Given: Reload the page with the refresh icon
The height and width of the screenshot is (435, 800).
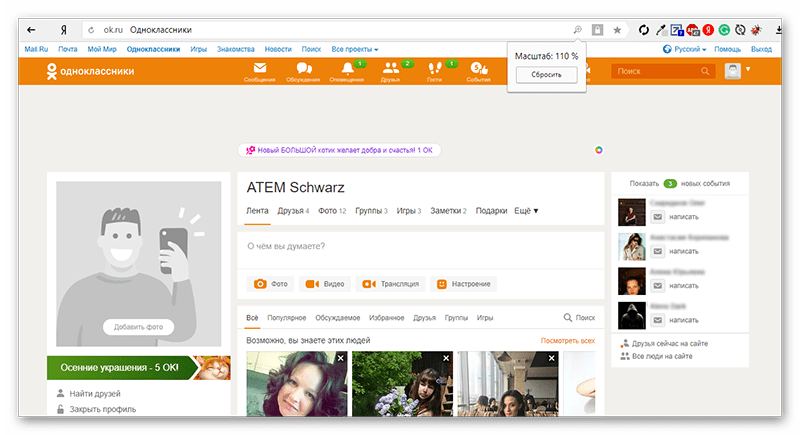Looking at the screenshot, I should [x=91, y=30].
